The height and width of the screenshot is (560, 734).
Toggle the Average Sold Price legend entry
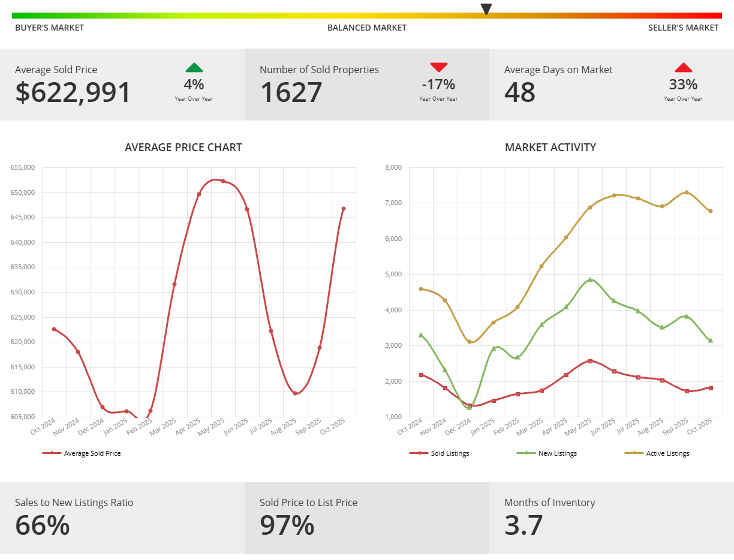pyautogui.click(x=82, y=453)
